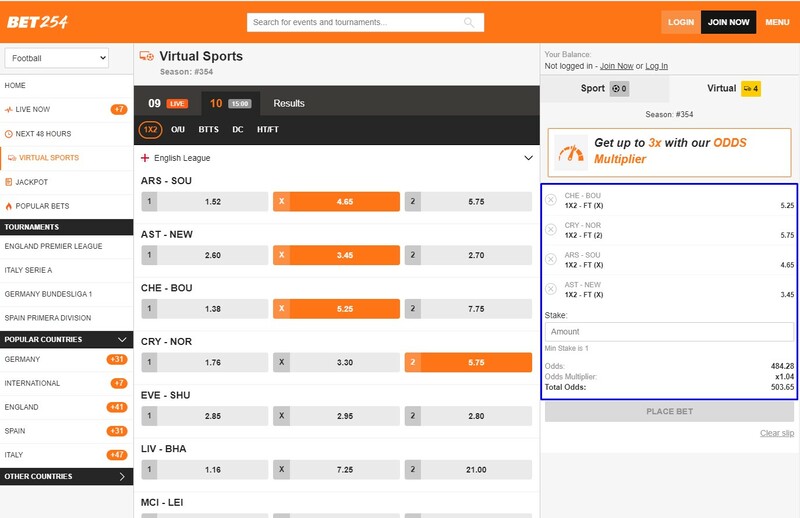Switch to the BTTS market tab
The width and height of the screenshot is (800, 518).
pos(208,130)
